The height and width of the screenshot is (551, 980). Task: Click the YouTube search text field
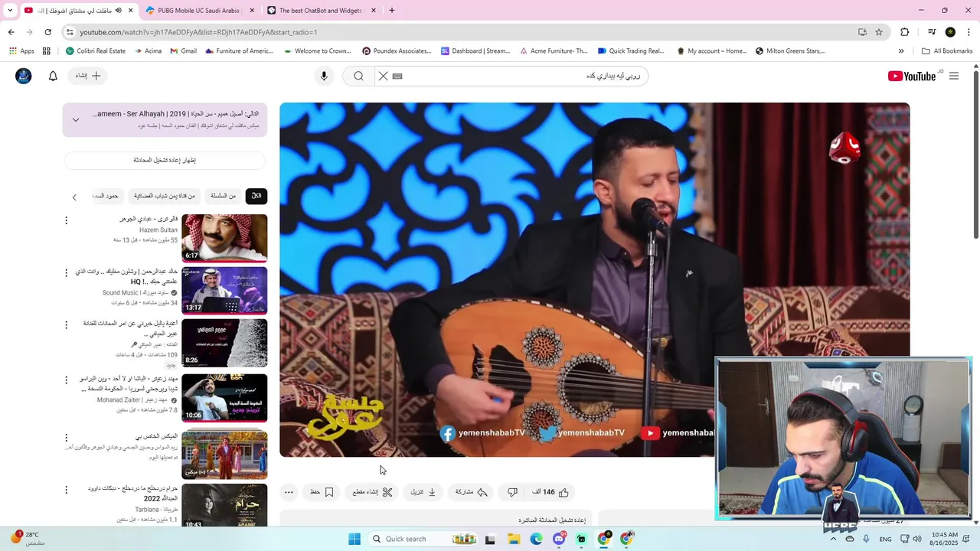524,76
